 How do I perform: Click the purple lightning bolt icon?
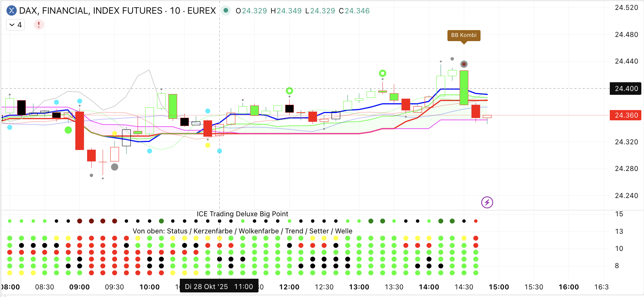[x=487, y=202]
